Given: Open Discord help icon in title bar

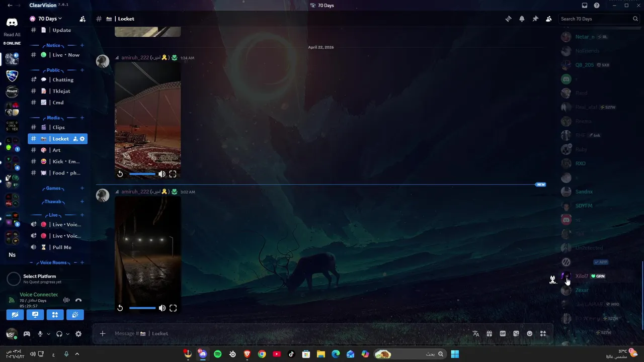Looking at the screenshot, I should (x=597, y=6).
